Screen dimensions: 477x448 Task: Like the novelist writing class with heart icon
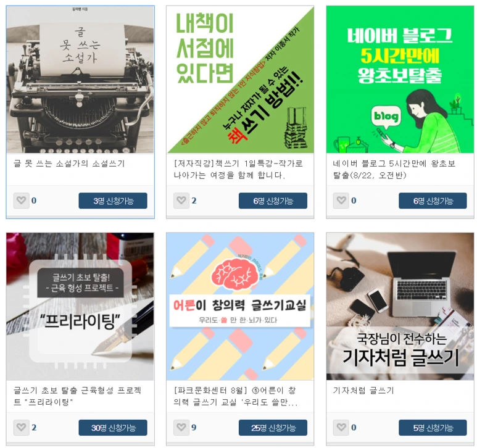tap(22, 201)
